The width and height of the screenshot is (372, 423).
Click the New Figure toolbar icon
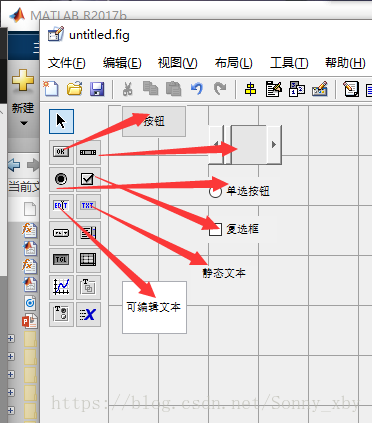[x=51, y=89]
